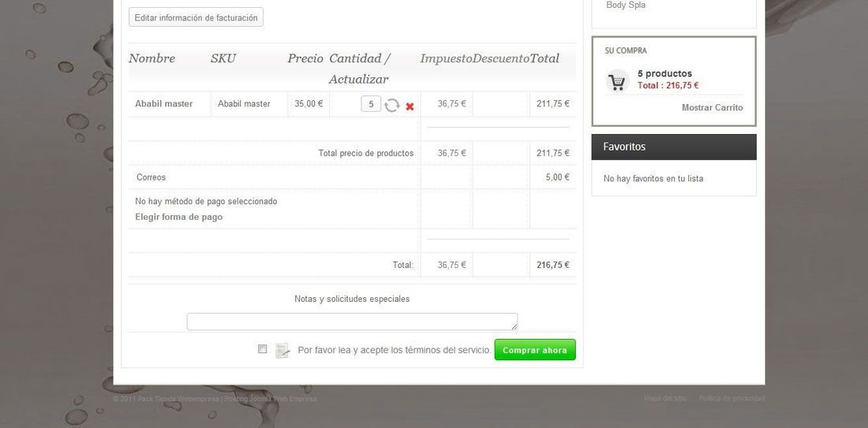Click Mostrar Carrito in the sidebar

[713, 108]
